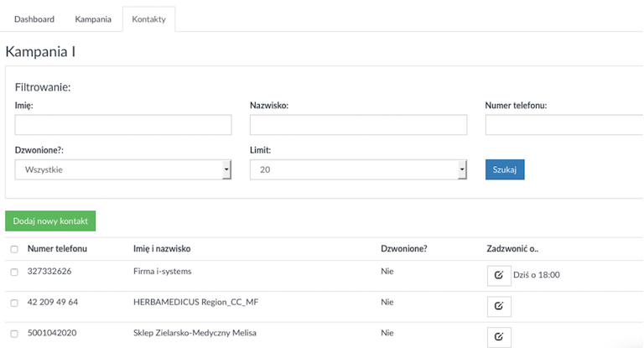Click into the Nazwisko input field
The height and width of the screenshot is (348, 644).
[x=358, y=125]
